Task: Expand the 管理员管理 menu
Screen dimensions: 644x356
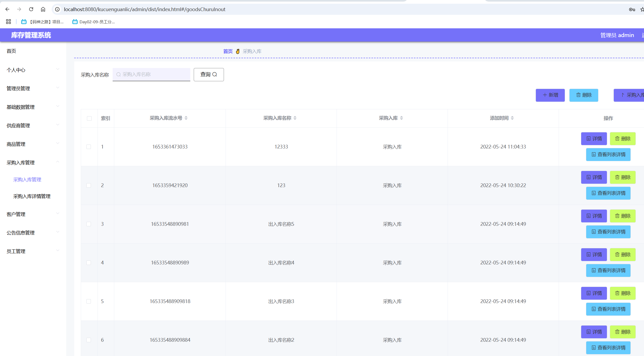Action: (33, 88)
